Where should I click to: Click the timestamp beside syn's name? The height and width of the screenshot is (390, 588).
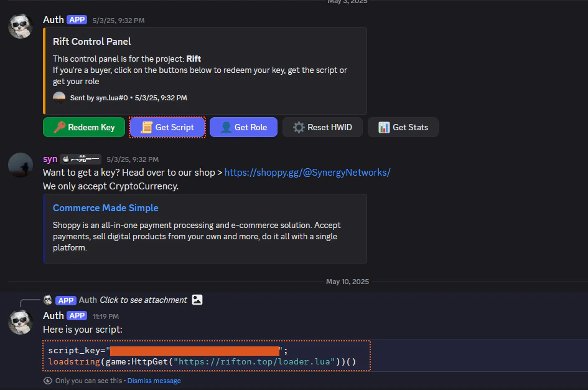pyautogui.click(x=133, y=159)
